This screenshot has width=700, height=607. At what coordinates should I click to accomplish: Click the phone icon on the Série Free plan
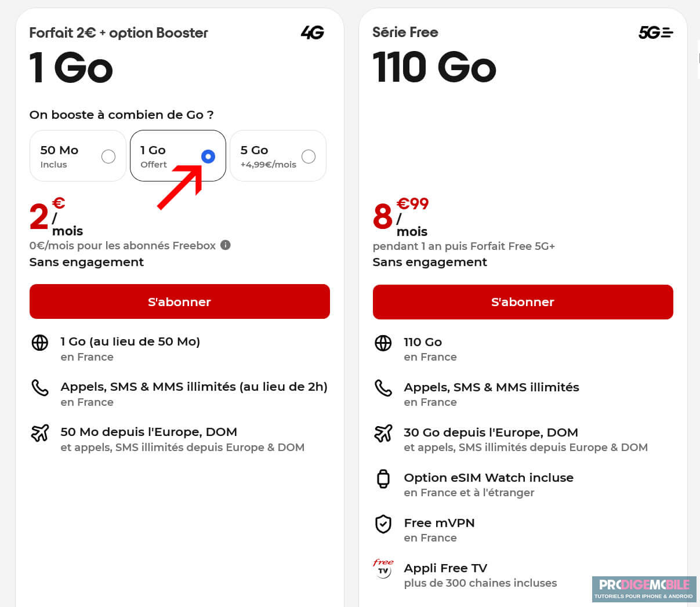[x=383, y=388]
